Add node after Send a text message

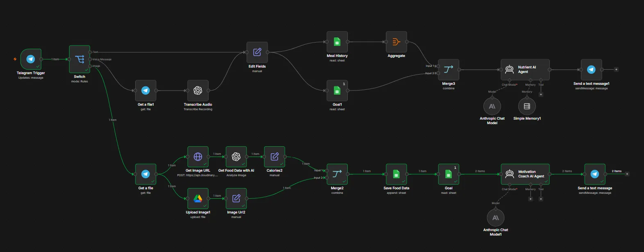[627, 174]
